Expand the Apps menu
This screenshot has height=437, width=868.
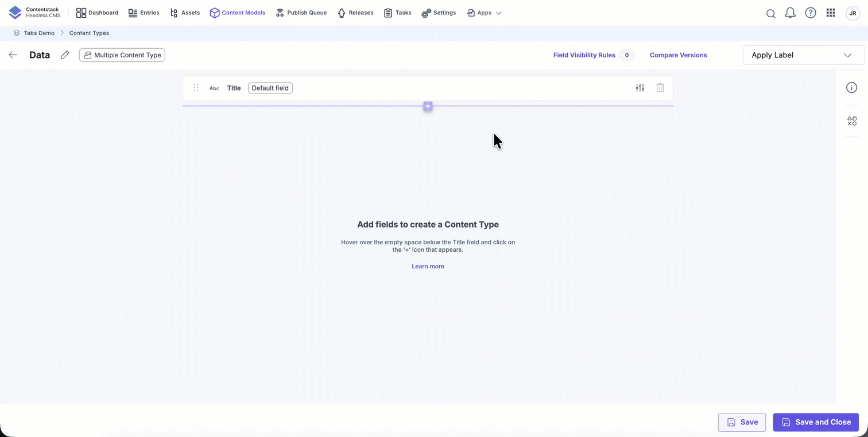[485, 13]
